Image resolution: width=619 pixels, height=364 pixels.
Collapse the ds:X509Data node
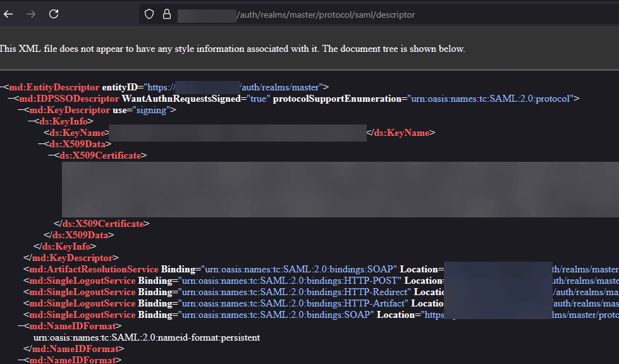point(40,144)
